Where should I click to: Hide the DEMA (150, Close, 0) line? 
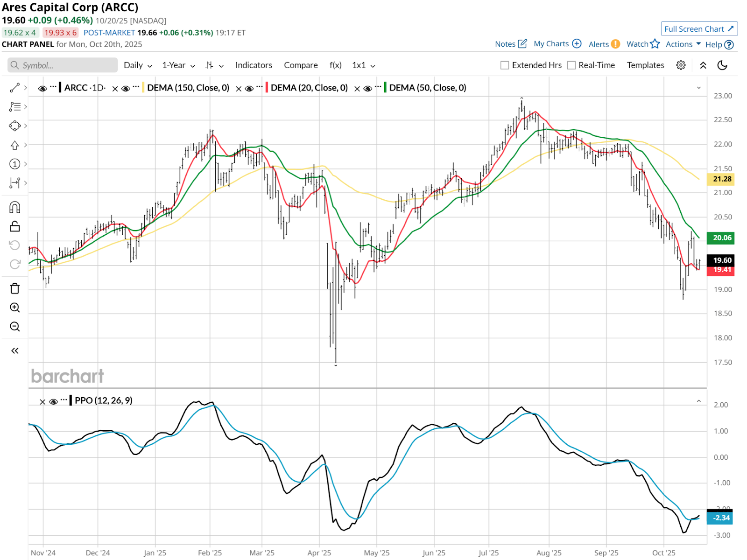126,88
